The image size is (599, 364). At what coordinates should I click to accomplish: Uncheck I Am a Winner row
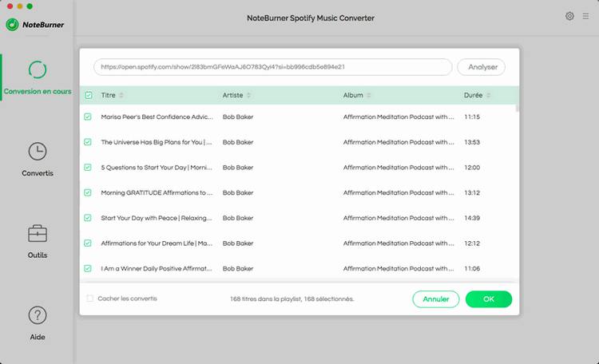tap(88, 268)
